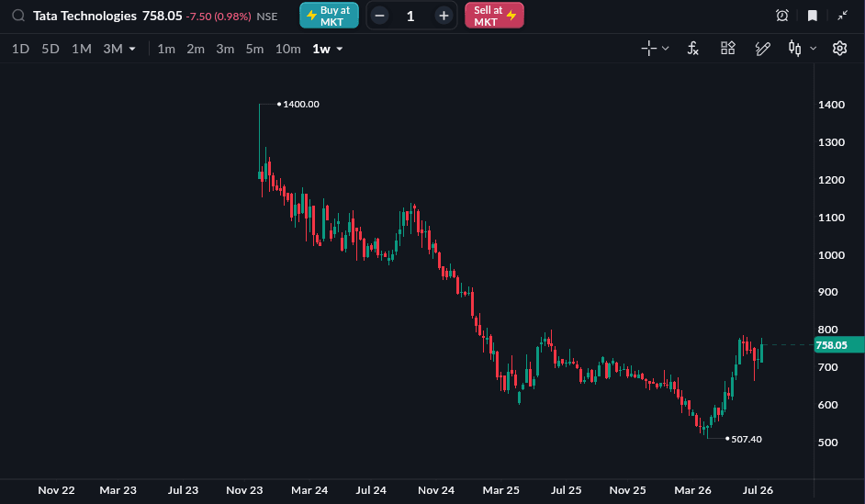Click the search magnifier icon
Image resolution: width=865 pixels, height=504 pixels.
(x=18, y=16)
